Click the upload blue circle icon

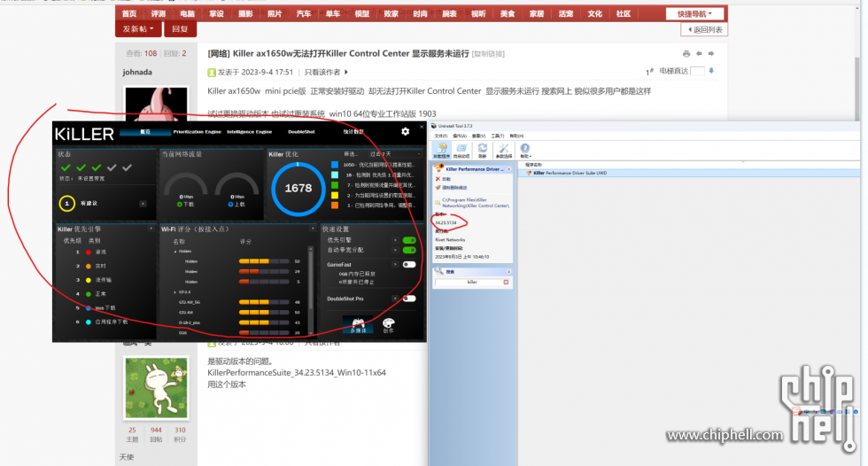pos(231,205)
